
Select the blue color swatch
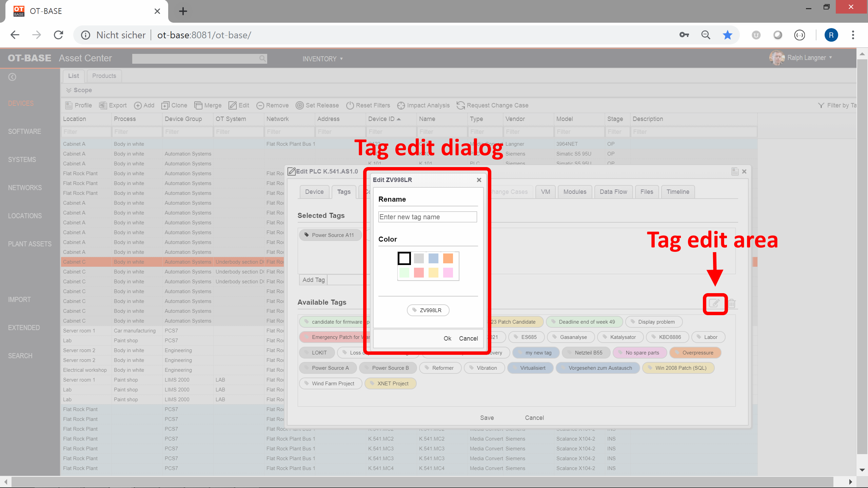(433, 259)
